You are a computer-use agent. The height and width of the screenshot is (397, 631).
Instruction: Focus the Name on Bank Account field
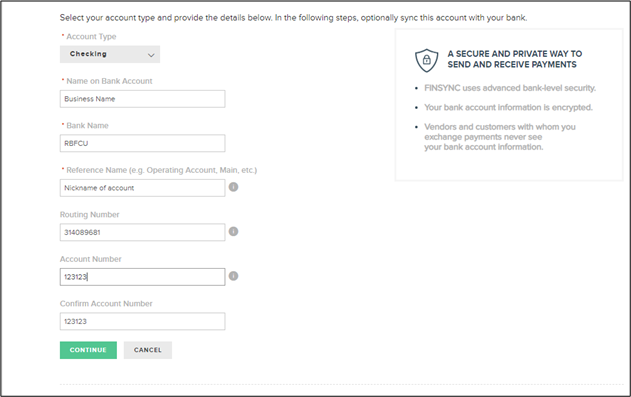tap(142, 99)
